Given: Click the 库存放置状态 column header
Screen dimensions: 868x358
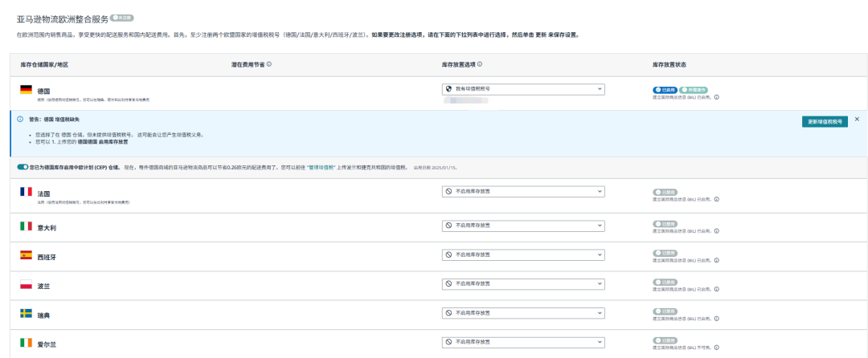Looking at the screenshot, I should coord(669,65).
